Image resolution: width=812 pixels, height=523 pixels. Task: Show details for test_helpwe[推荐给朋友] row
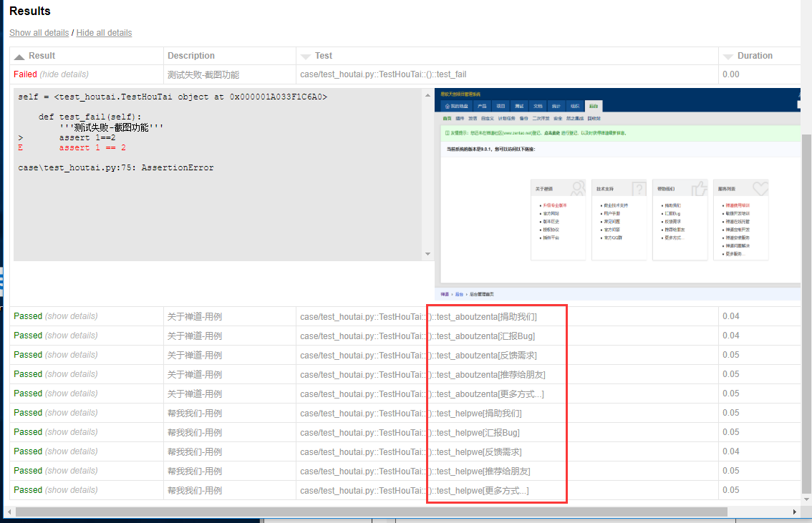(x=72, y=471)
